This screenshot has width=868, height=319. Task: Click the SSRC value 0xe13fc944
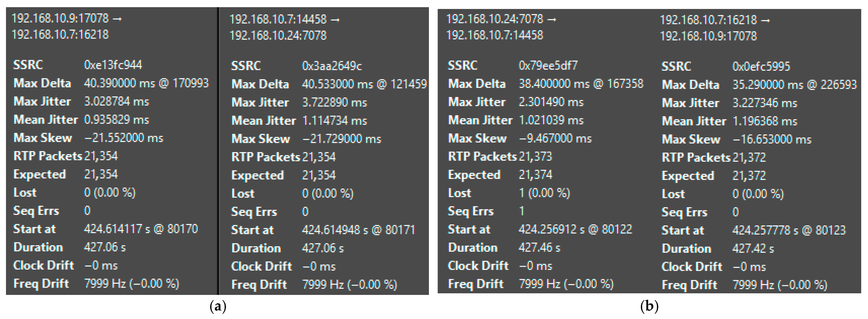point(113,65)
